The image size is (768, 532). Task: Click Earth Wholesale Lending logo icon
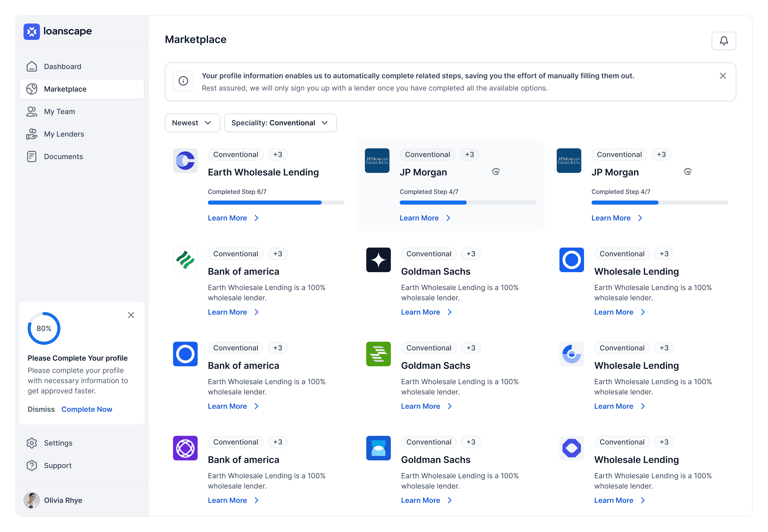pos(185,160)
